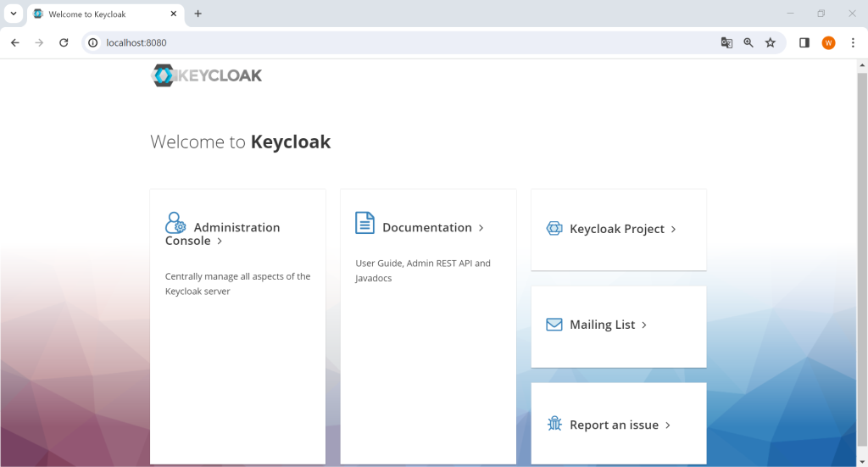The height and width of the screenshot is (467, 868).
Task: Open the Mailing List link
Action: click(x=603, y=325)
